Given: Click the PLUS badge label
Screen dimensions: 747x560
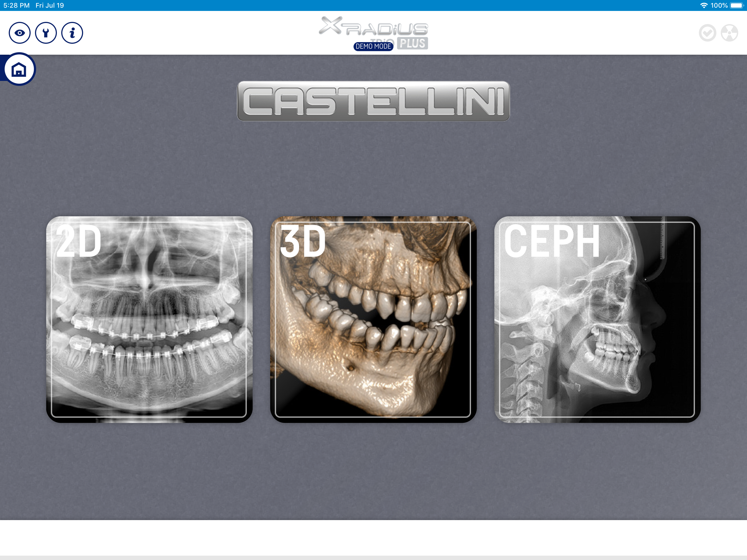Looking at the screenshot, I should 412,43.
